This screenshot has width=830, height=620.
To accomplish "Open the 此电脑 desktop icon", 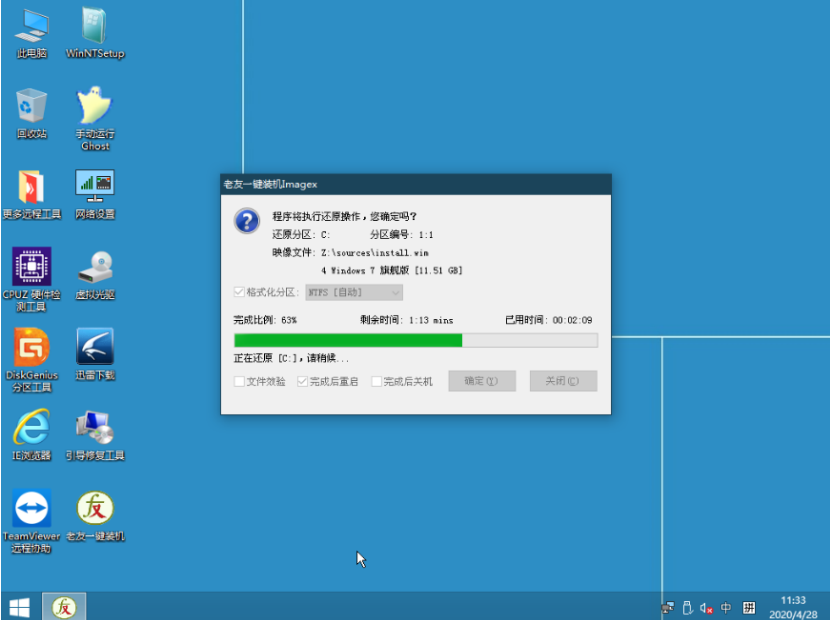I will (32, 32).
